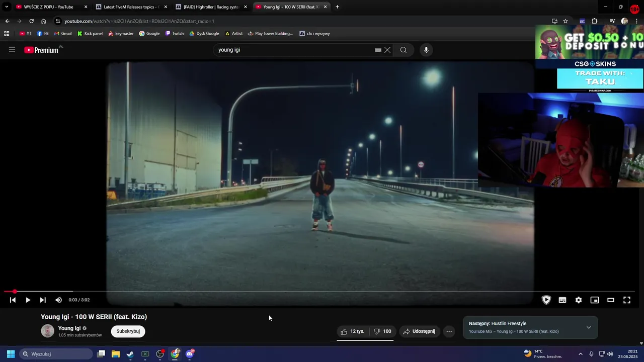The width and height of the screenshot is (644, 362).
Task: Open the tab search dropdown arrow
Action: pos(7,7)
